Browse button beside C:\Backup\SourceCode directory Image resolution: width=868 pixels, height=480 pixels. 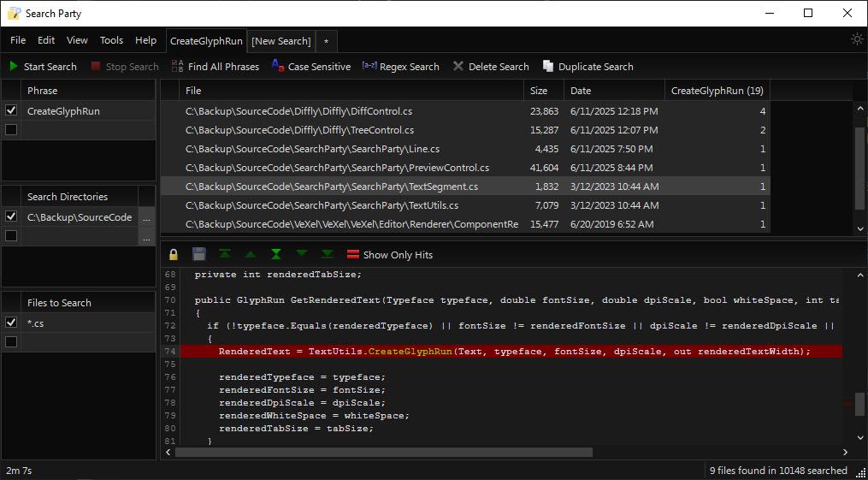coord(147,217)
